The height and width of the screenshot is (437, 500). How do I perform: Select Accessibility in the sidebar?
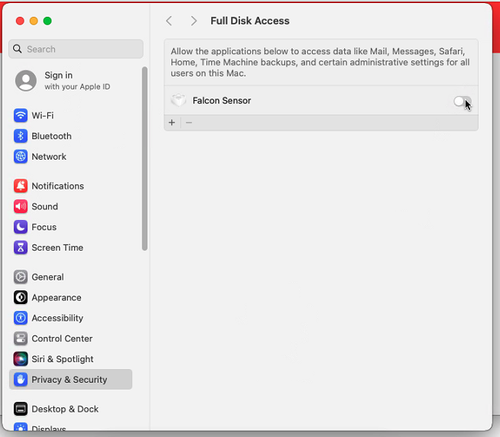tap(71, 318)
